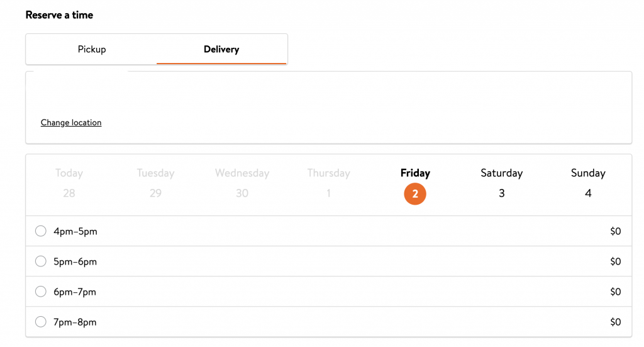Select the Delivery tab
Viewport: 644px width, 347px height.
[x=221, y=49]
